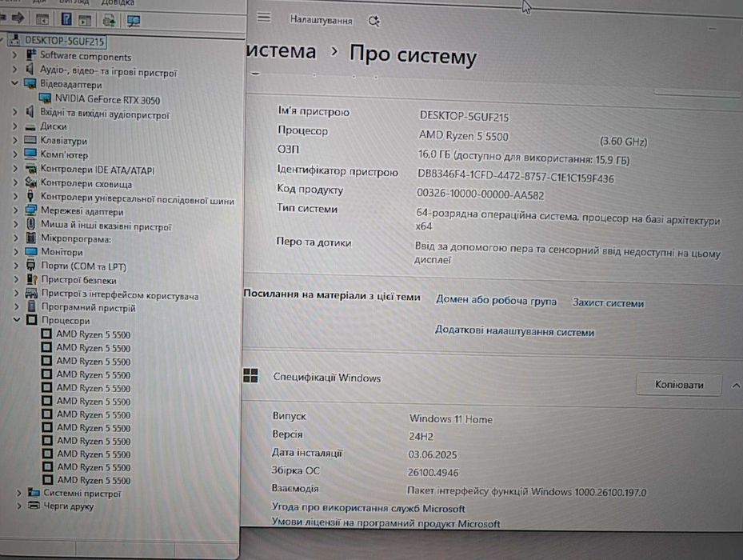This screenshot has height=560, width=743.
Task: Click the Черги друку printer icon
Action: 33,506
